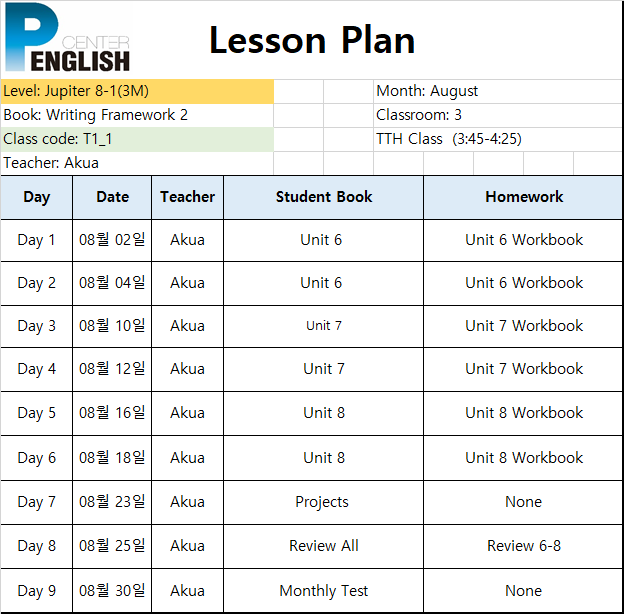Click the 08월 02일 date cell
Viewport: 624px width, 616px height.
click(112, 240)
